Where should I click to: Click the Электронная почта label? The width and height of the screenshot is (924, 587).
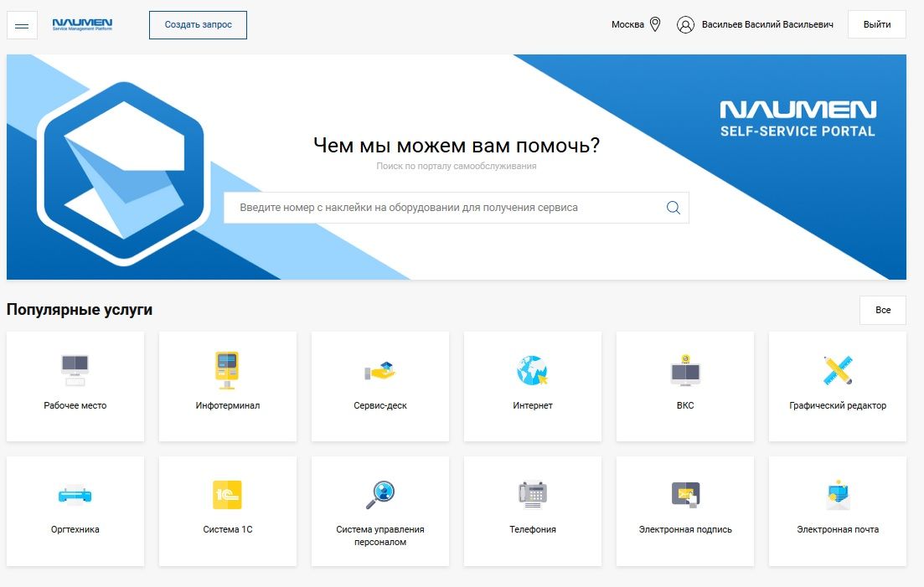(x=838, y=529)
